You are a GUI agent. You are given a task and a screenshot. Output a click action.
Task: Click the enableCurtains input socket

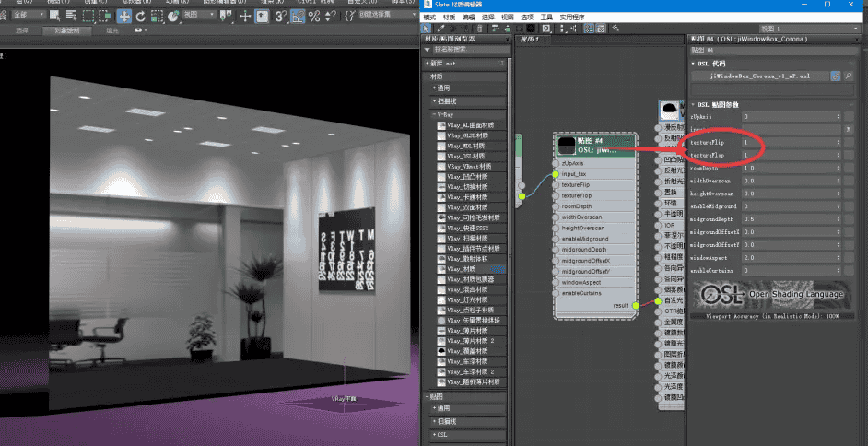tap(556, 292)
